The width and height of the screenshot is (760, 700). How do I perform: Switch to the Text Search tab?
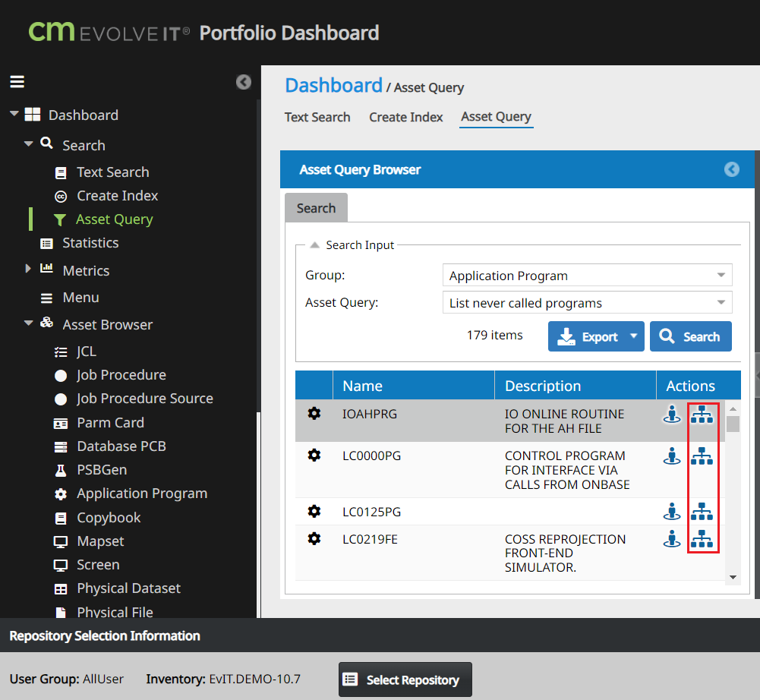pyautogui.click(x=317, y=118)
